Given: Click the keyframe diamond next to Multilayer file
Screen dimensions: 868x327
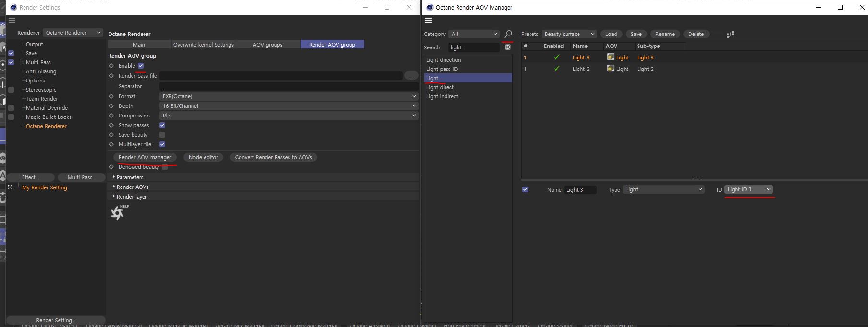Looking at the screenshot, I should 111,144.
